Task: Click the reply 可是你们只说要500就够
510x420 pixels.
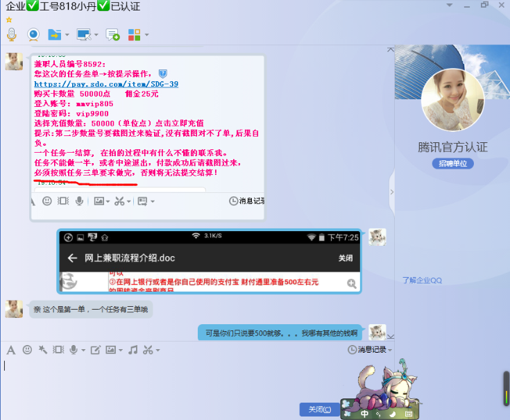Action: click(281, 333)
